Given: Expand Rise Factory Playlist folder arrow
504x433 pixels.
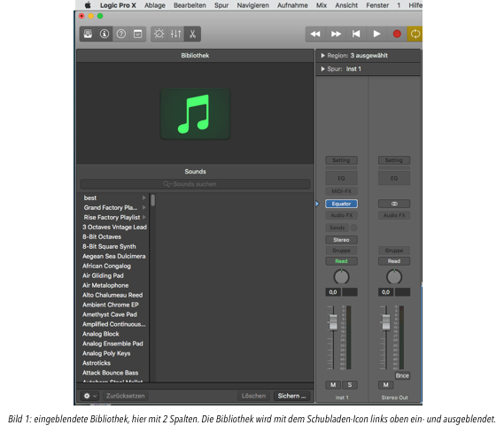Looking at the screenshot, I should coord(144,217).
